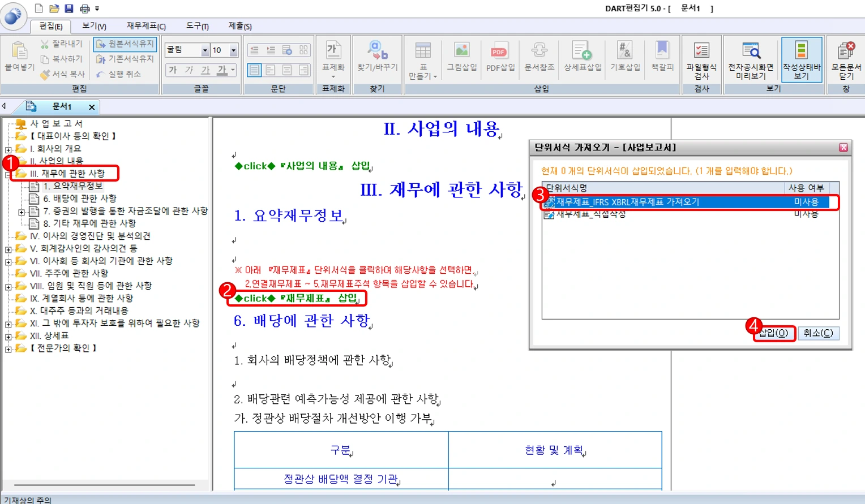Toggle 작성상태바 보기 status bar view

click(x=802, y=60)
